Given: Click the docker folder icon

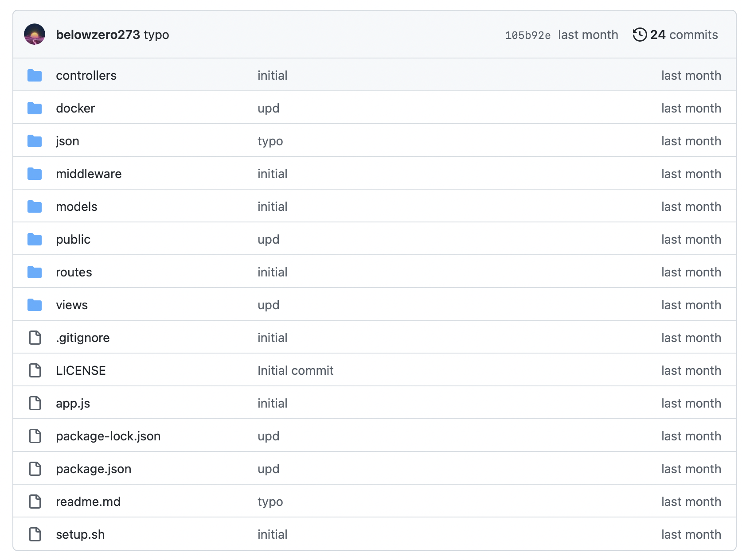Looking at the screenshot, I should (x=35, y=108).
